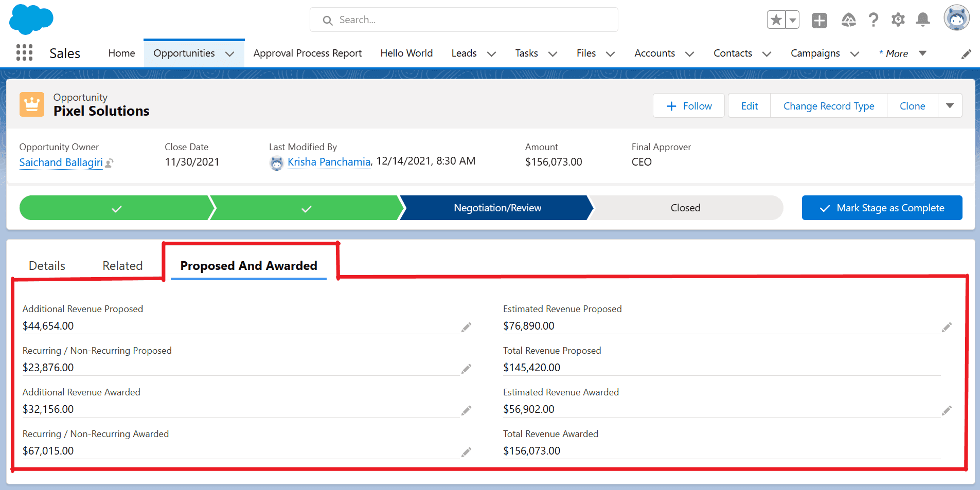Click change owner icon beside Saichand Ballagiri
980x490 pixels.
[109, 163]
